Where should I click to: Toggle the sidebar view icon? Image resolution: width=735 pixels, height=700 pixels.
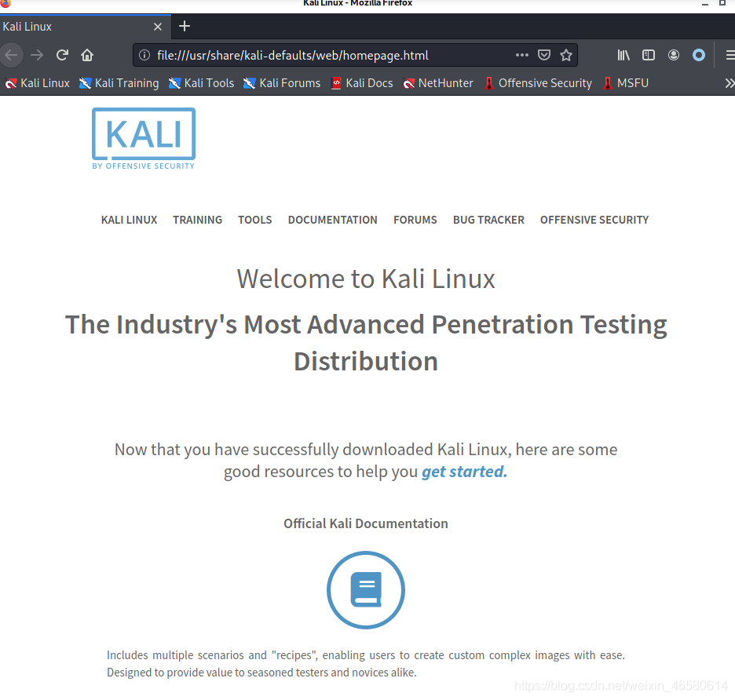[649, 55]
